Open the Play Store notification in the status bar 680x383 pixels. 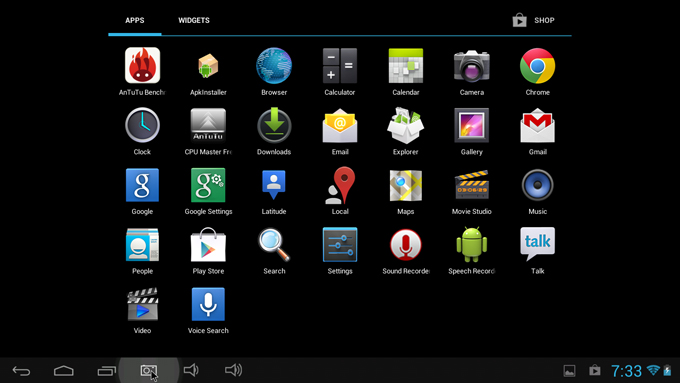[595, 370]
